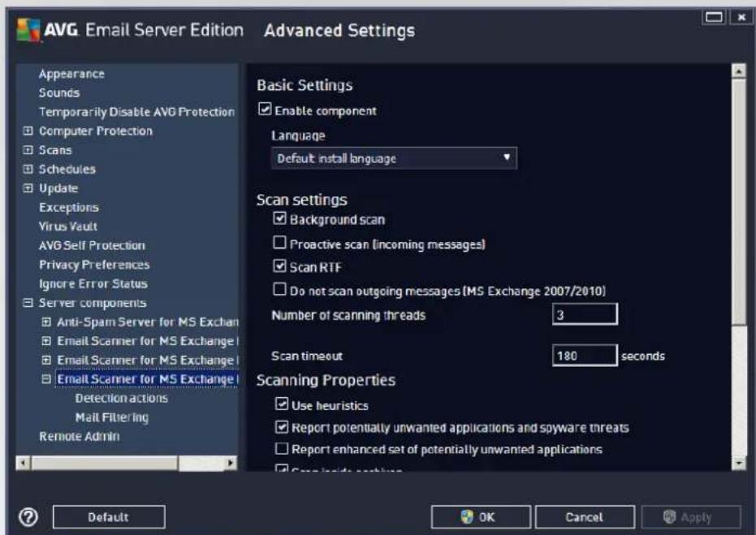The width and height of the screenshot is (756, 535).
Task: Click the Scan timeout seconds field
Action: coord(585,356)
